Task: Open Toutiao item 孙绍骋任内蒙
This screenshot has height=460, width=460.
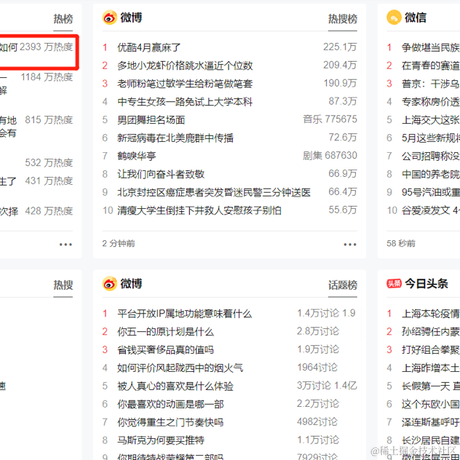Action: click(x=431, y=332)
